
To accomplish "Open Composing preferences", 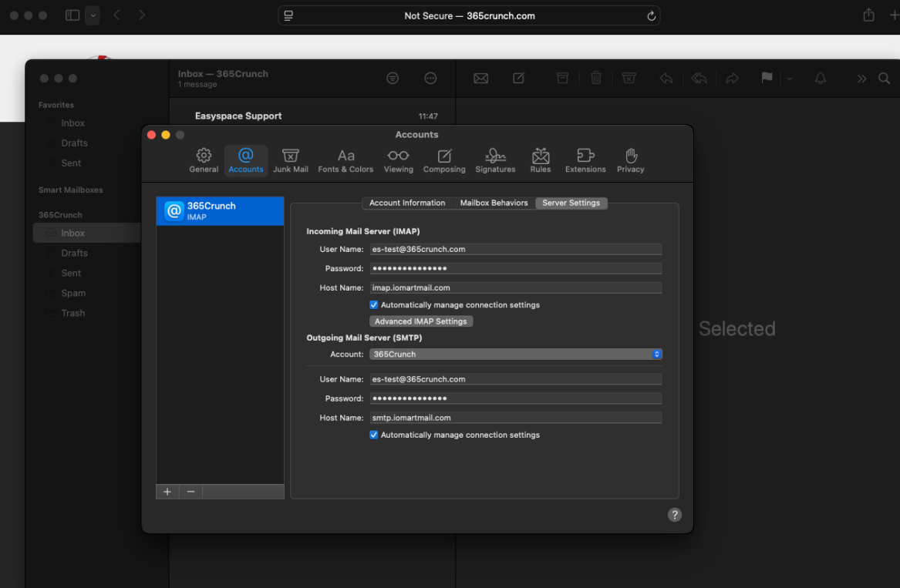I will coord(444,160).
